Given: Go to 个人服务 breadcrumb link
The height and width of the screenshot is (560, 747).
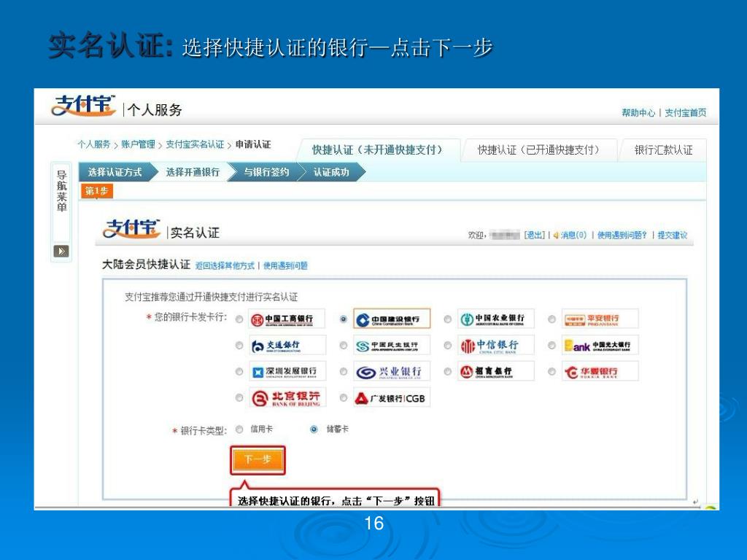Looking at the screenshot, I should [x=94, y=144].
